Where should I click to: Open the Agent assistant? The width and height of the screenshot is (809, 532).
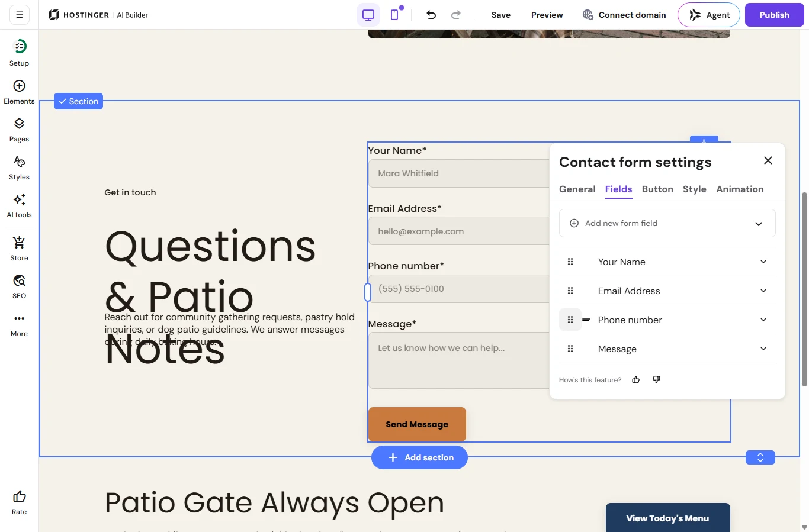(x=709, y=15)
